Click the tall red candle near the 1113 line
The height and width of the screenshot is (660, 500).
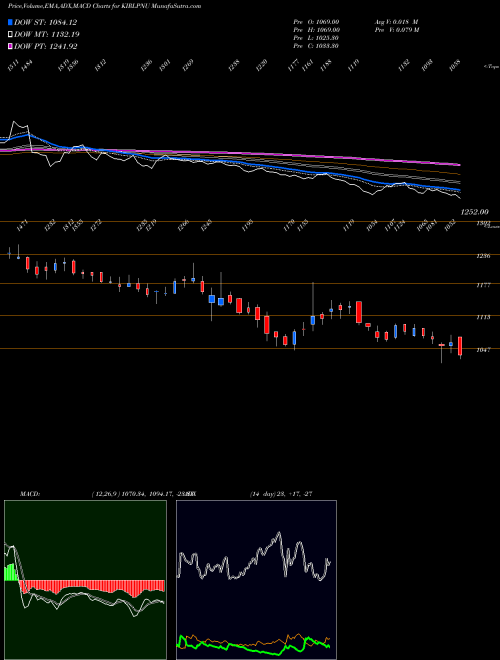(359, 312)
